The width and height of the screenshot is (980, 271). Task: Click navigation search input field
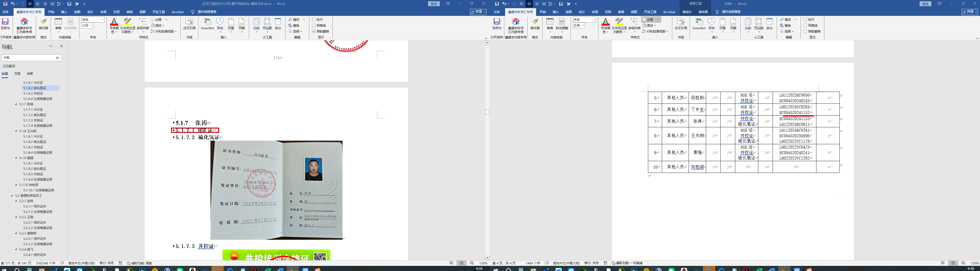29,58
